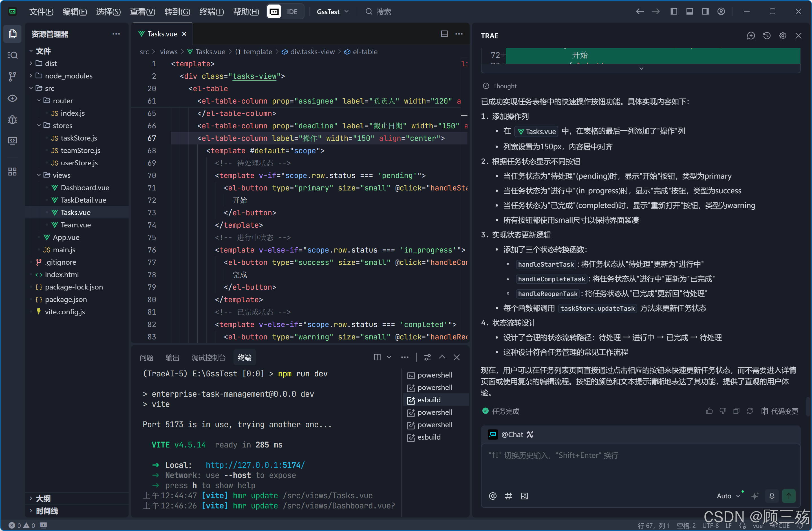
Task: Click the chat history icon in the TRAE panel
Action: pyautogui.click(x=767, y=36)
